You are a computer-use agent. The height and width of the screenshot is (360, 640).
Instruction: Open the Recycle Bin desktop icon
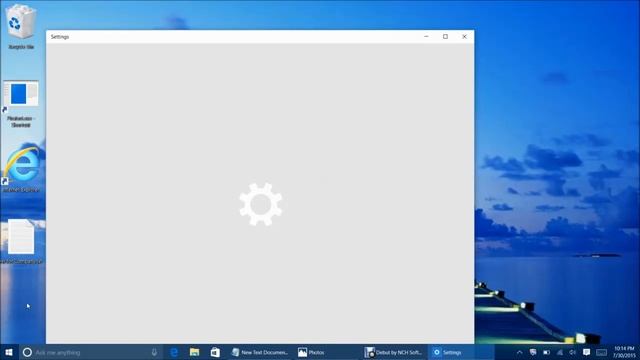tap(20, 27)
